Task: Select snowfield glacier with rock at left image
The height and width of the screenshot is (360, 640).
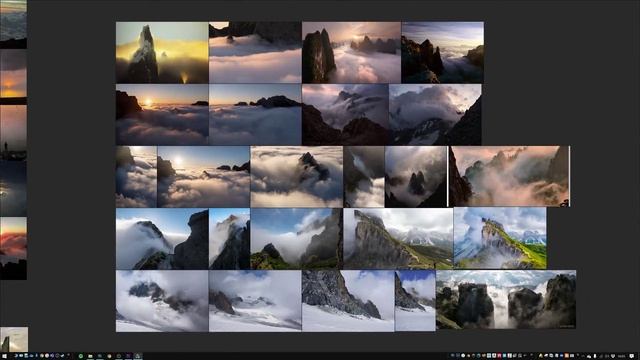Action: 255,301
